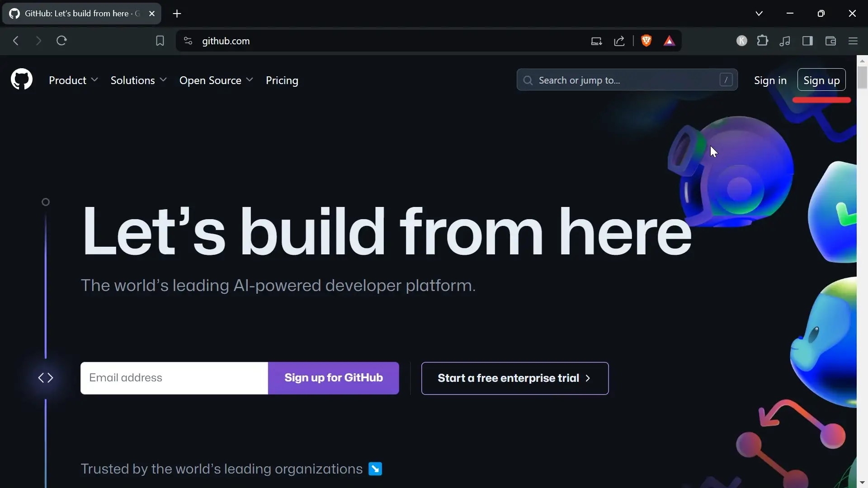Open Brave Shields panel

click(646, 41)
